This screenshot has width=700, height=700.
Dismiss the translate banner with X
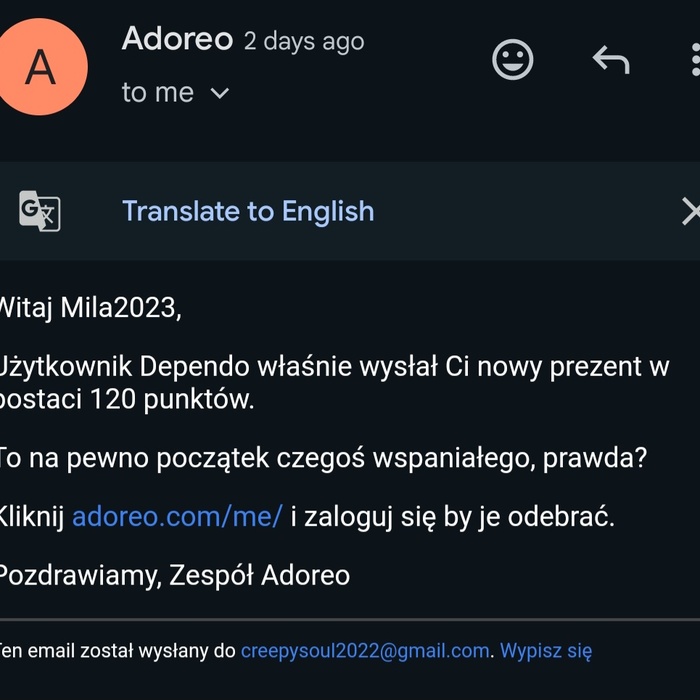[x=689, y=211]
